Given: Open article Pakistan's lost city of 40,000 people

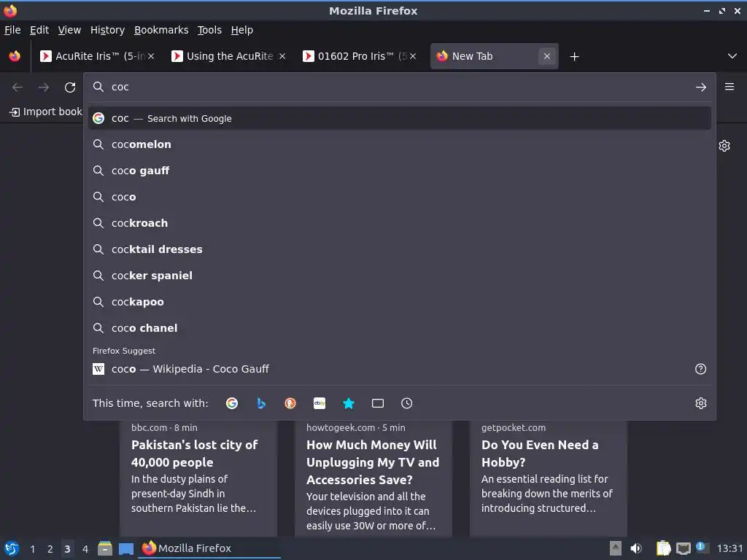Looking at the screenshot, I should [x=194, y=454].
